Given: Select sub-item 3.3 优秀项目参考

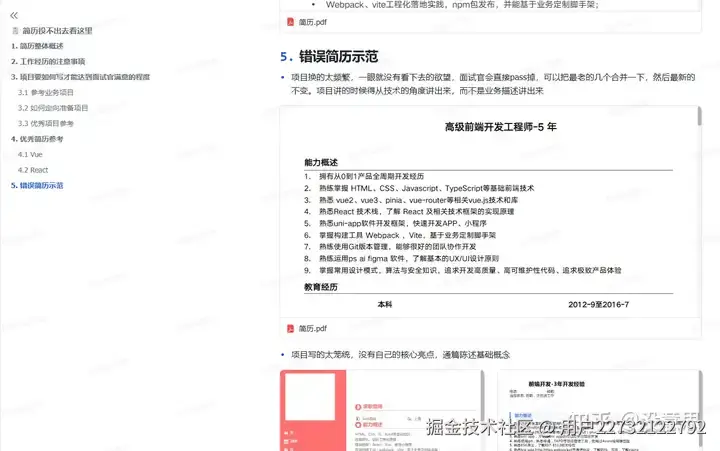Looking at the screenshot, I should pos(45,124).
